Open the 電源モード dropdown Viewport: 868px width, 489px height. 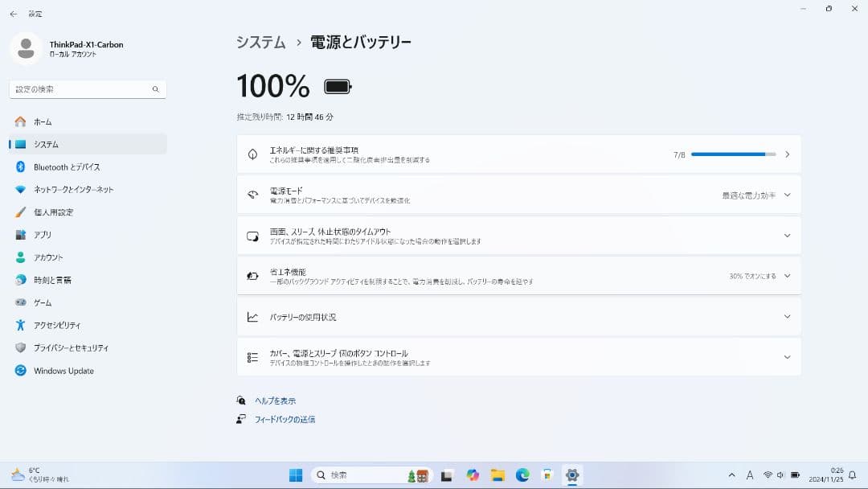point(788,195)
